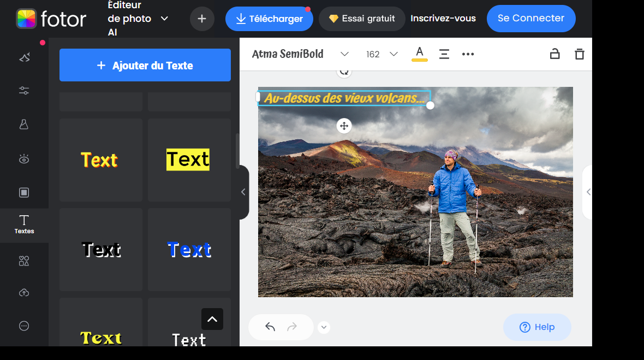This screenshot has width=644, height=360.
Task: Open the Beauty eye sidebar icon
Action: coord(24,159)
